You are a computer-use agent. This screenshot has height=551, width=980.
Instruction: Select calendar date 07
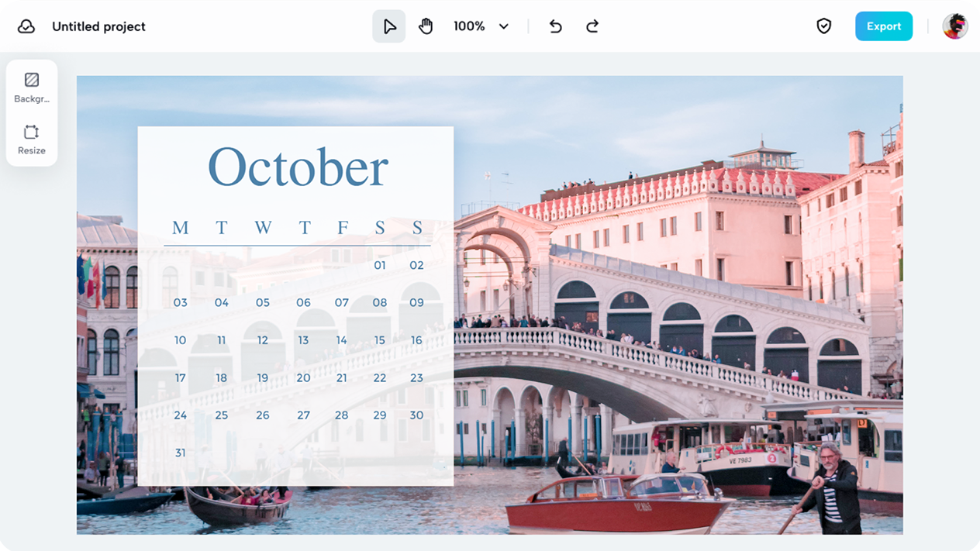[x=342, y=302]
